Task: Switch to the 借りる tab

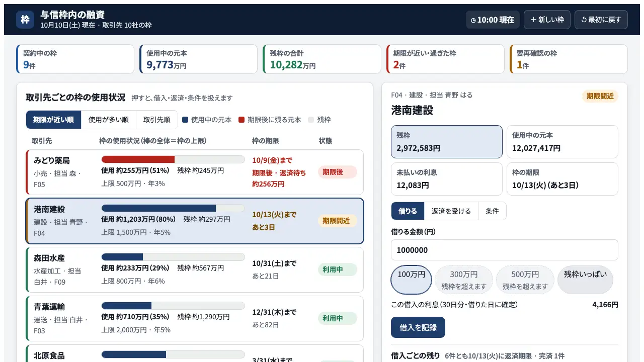Action: [x=408, y=211]
